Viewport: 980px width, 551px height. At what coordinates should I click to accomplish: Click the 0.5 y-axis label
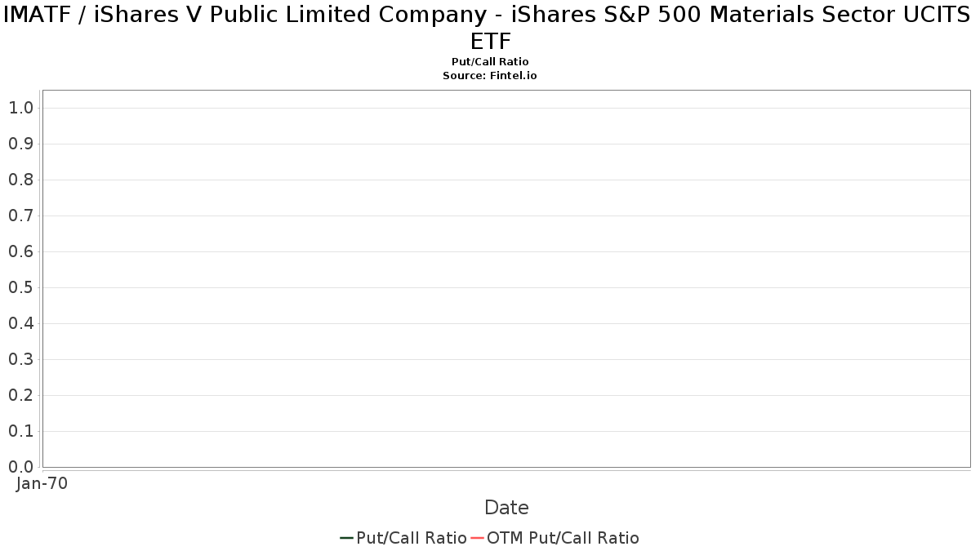[20, 287]
